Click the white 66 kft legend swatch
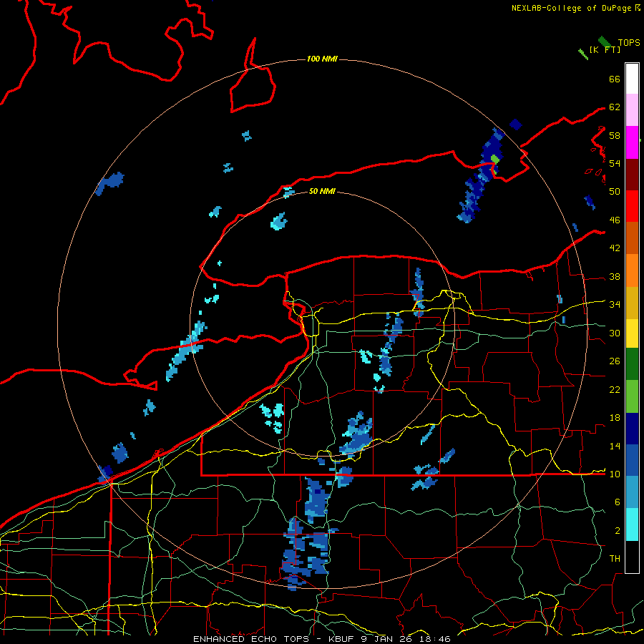 coord(632,79)
